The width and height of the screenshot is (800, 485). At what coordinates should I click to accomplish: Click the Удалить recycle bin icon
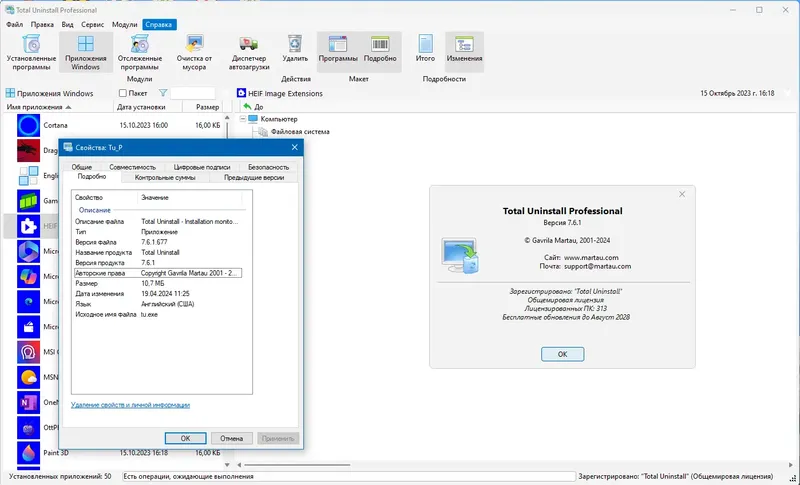[x=295, y=44]
